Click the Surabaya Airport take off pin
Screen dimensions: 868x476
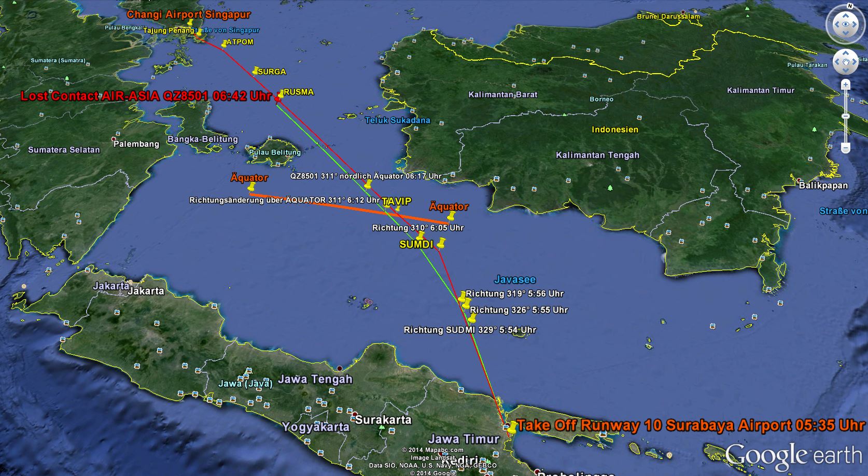coord(512,427)
